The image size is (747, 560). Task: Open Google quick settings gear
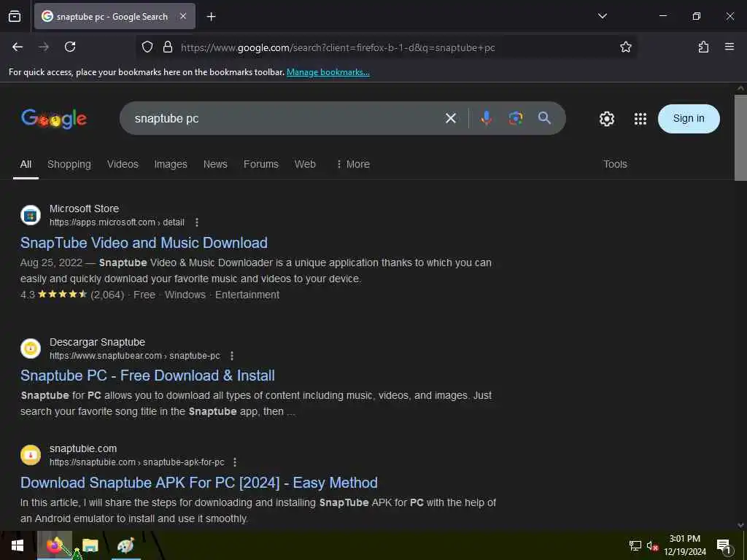(606, 119)
